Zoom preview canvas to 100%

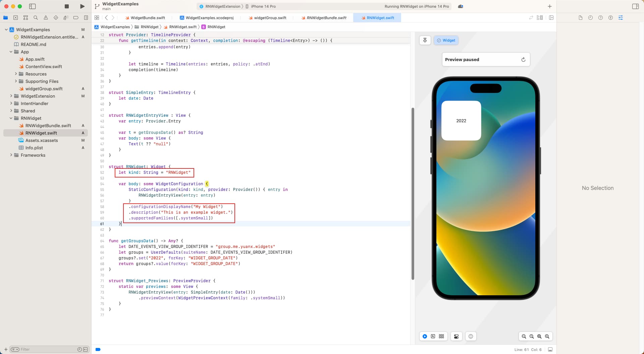[x=532, y=336]
